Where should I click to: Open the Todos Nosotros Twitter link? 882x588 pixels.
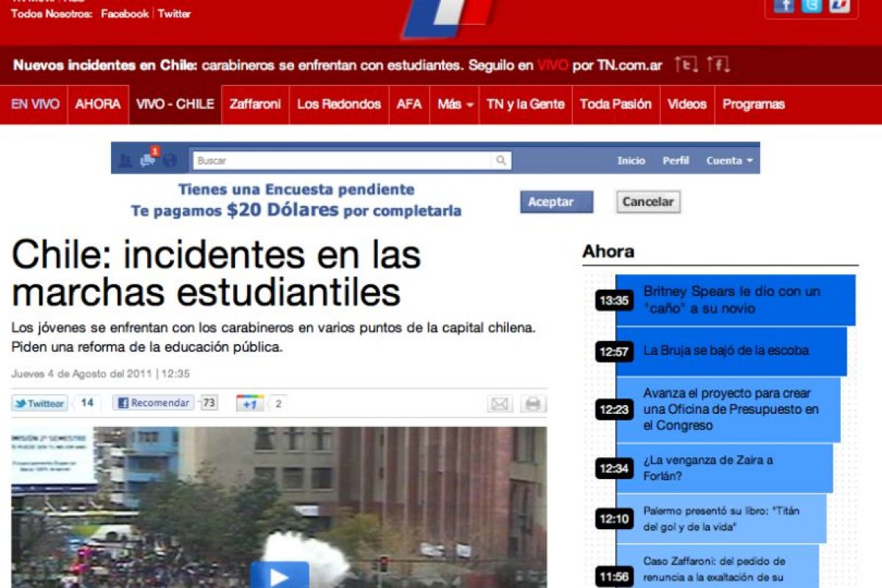pos(174,14)
